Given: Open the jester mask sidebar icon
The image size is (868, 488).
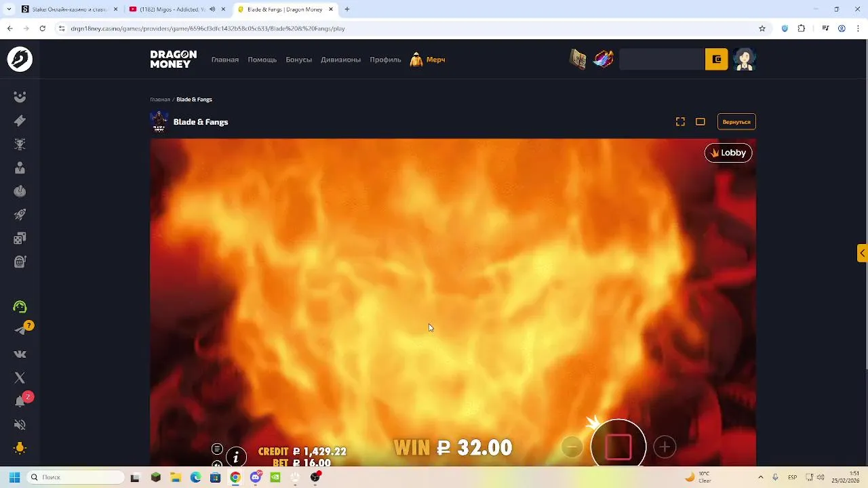Looking at the screenshot, I should coord(20,97).
